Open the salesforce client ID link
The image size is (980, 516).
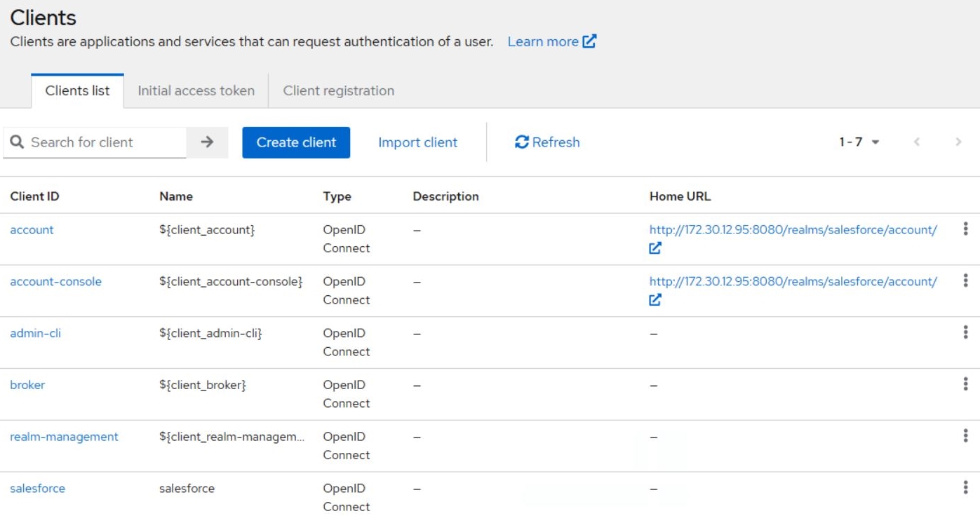point(37,489)
